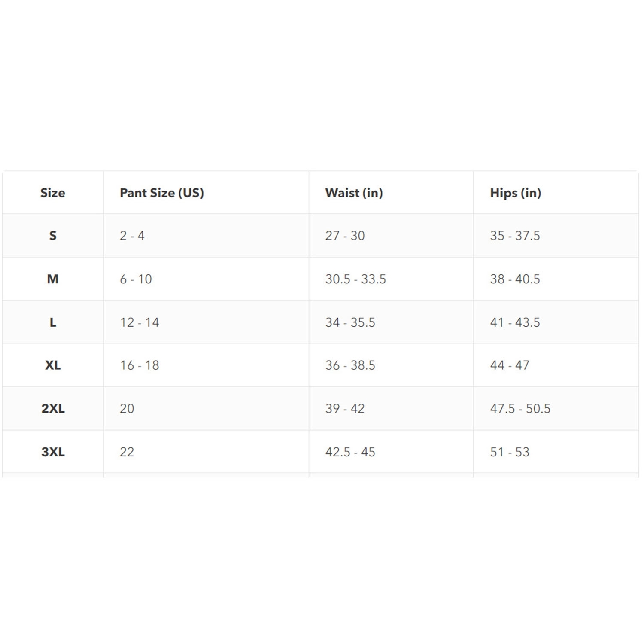Select the L size row label

pos(53,322)
